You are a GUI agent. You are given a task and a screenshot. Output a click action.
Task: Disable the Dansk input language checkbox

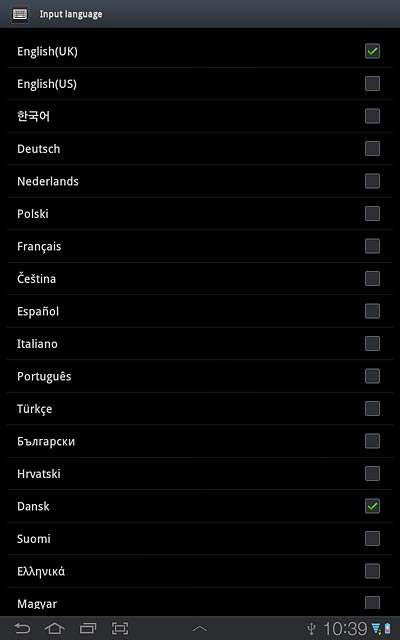click(x=372, y=506)
